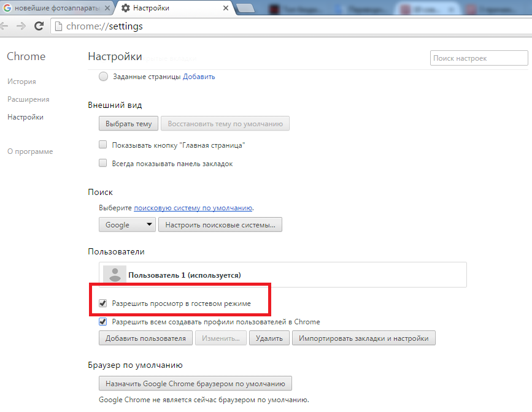This screenshot has width=532, height=412.
Task: Go forward with the arrow icon
Action: coord(21,26)
